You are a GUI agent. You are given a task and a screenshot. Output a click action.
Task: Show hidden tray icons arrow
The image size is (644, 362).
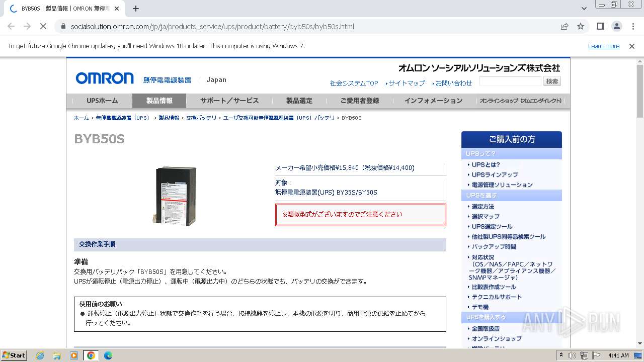tap(561, 355)
